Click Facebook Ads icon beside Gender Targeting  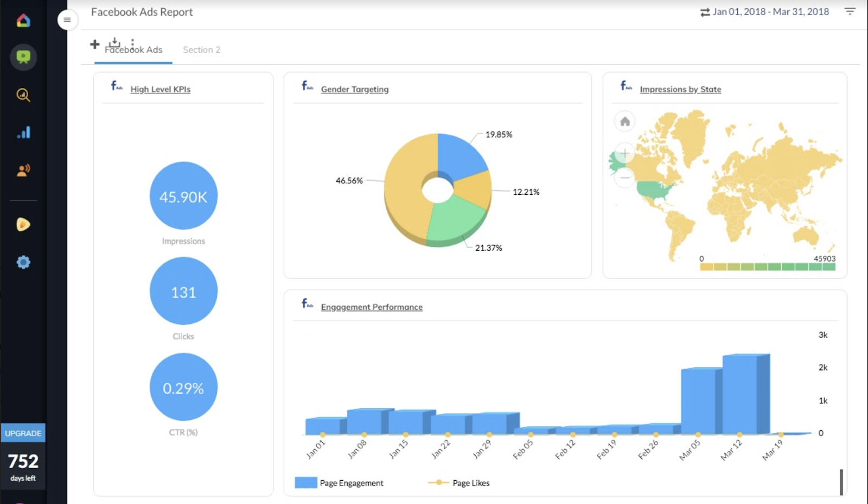[307, 86]
